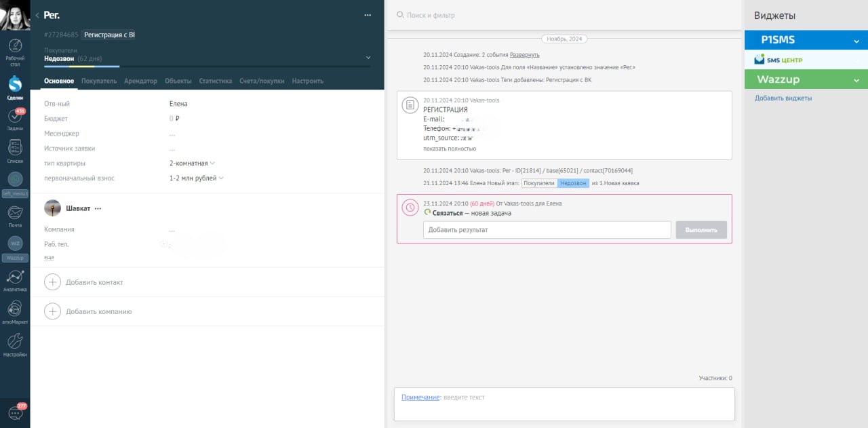
Task: Switch to the Статистика tab
Action: (216, 81)
